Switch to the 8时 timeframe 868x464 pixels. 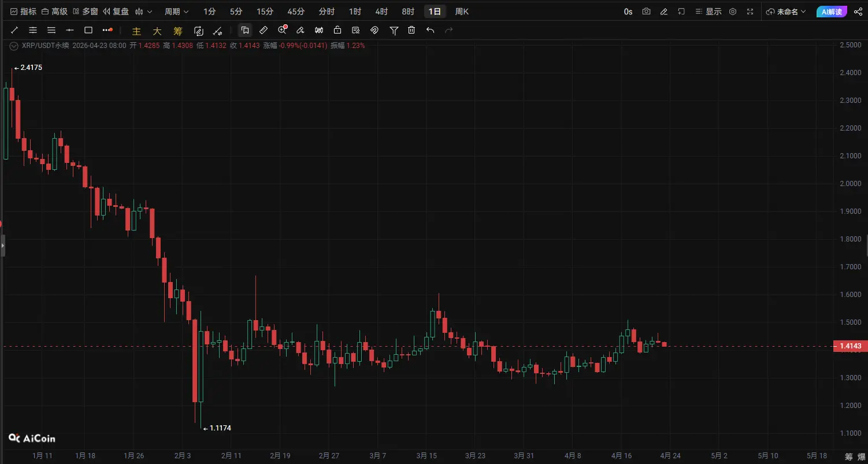click(408, 12)
